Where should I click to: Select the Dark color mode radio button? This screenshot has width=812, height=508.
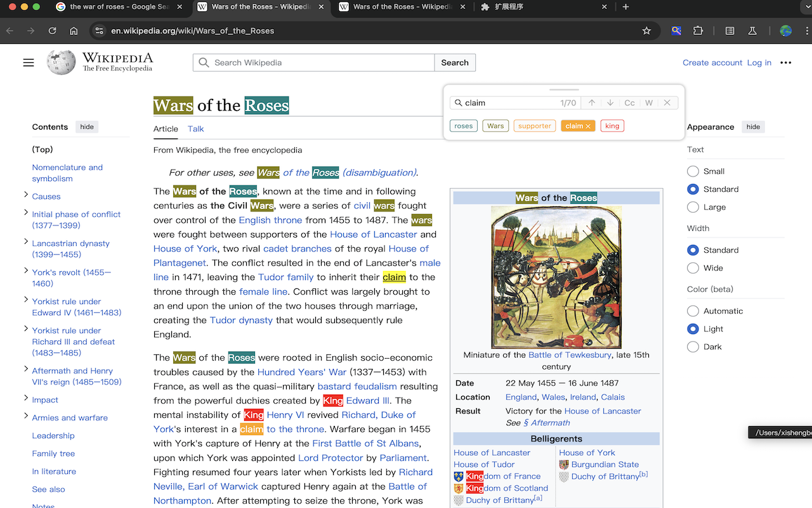pyautogui.click(x=693, y=346)
